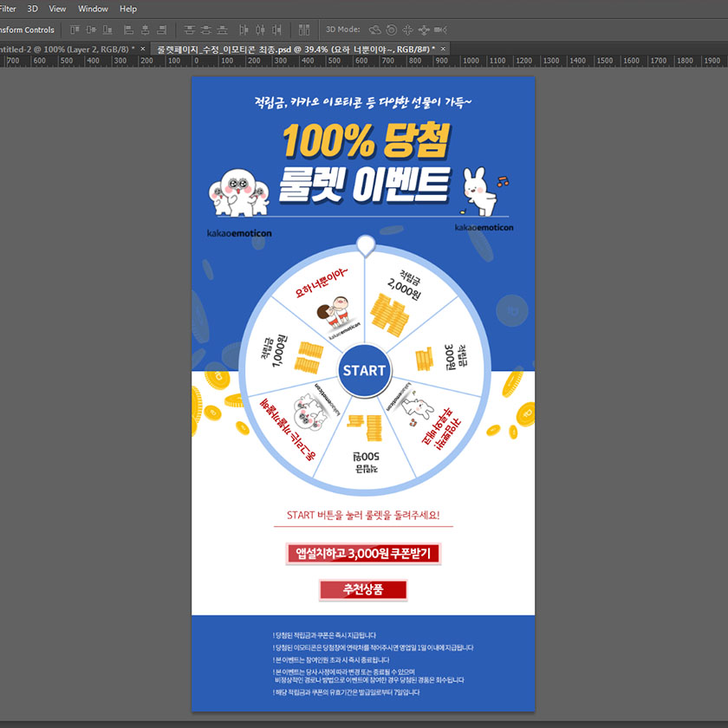Select the 적립금 300원 wheel segment text
728x728 pixels.
click(x=456, y=357)
